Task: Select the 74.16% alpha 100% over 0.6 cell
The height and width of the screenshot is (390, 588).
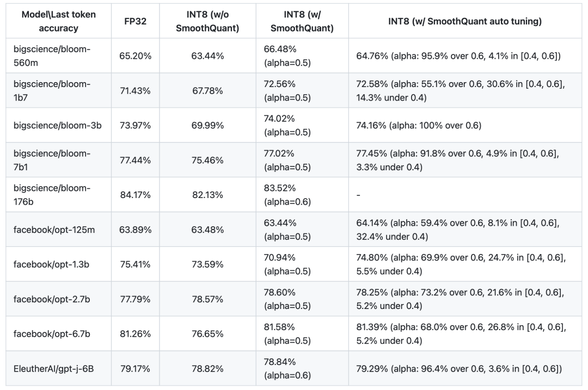Action: pos(419,125)
